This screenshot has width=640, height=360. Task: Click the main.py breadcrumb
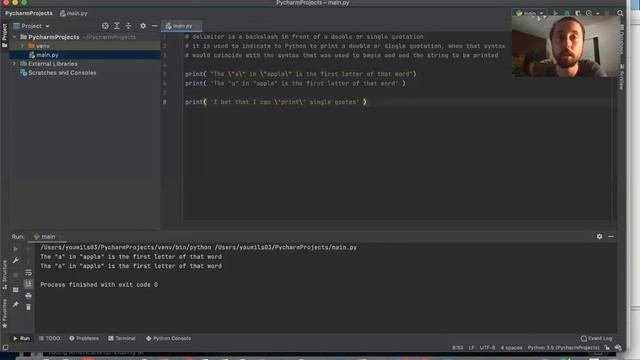[x=73, y=13]
